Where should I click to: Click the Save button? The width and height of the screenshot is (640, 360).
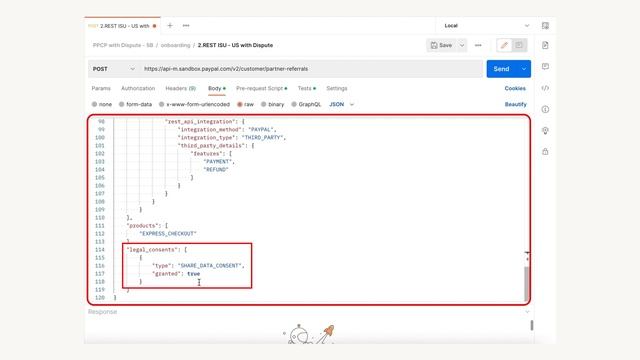tap(442, 45)
